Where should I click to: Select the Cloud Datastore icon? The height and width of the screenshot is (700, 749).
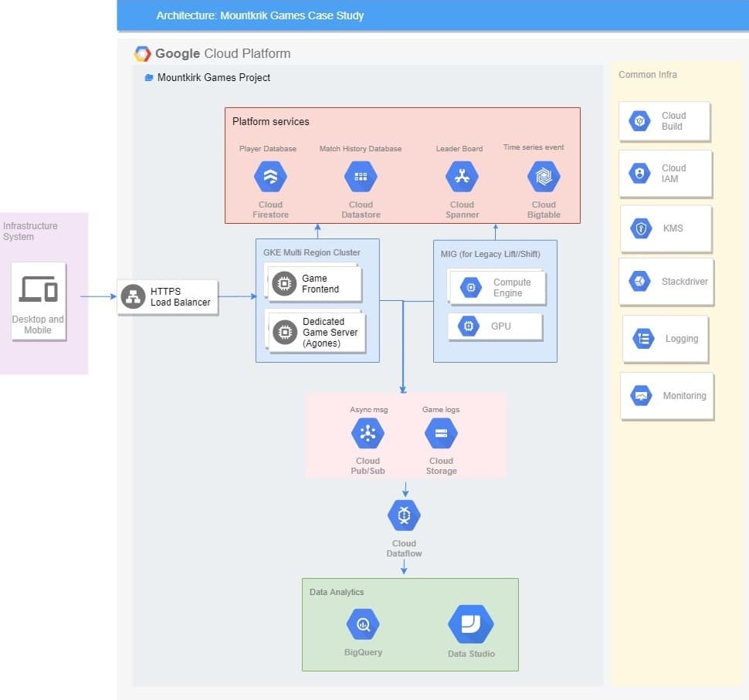click(361, 177)
